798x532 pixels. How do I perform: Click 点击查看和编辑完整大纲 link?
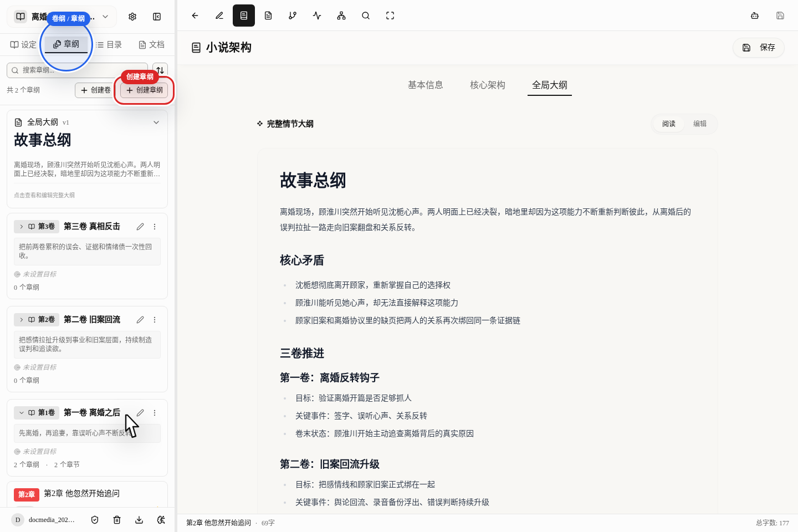44,195
